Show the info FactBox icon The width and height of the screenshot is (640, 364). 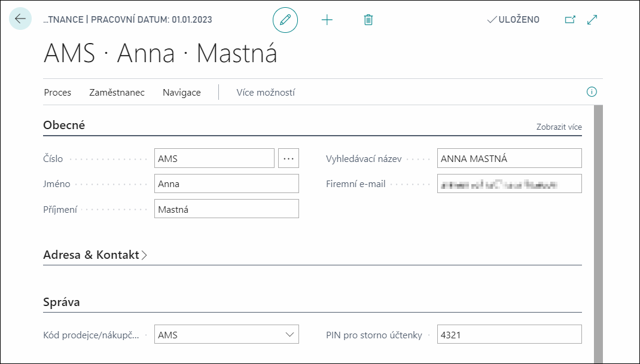592,92
